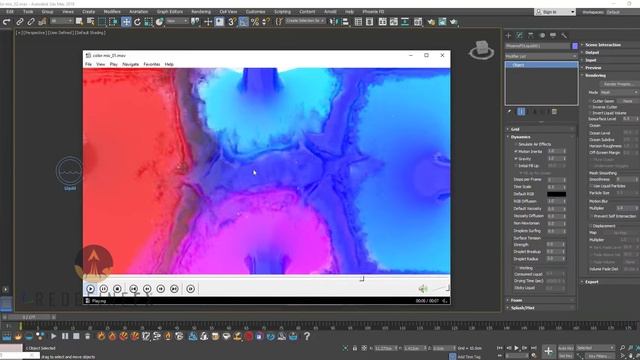Toggle the Angle Snap button

click(x=243, y=22)
